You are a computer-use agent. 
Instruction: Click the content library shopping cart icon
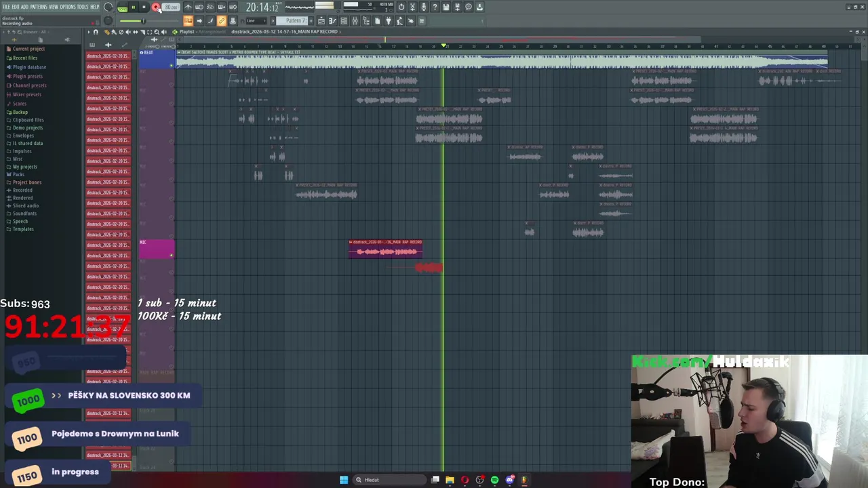click(x=421, y=21)
